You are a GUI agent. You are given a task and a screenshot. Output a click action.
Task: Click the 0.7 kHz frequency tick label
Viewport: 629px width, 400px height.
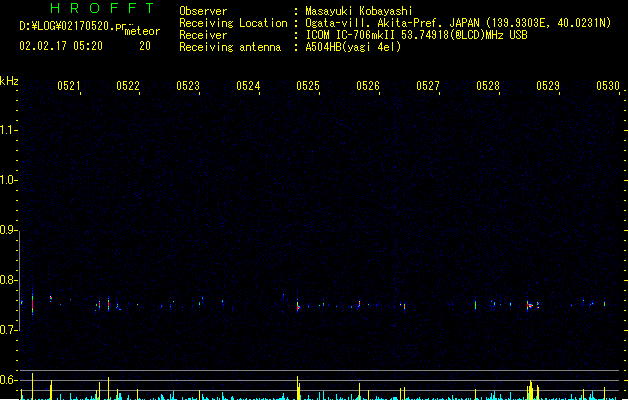(8, 330)
